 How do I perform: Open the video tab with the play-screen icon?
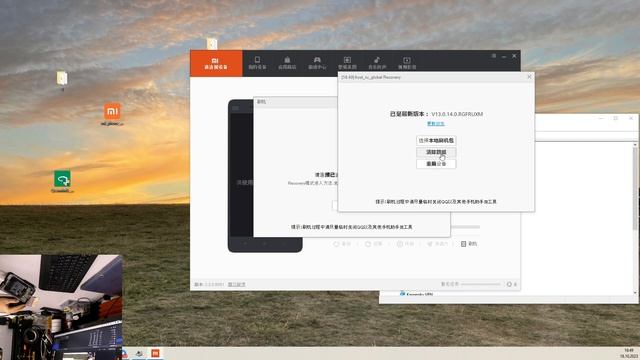(407, 63)
